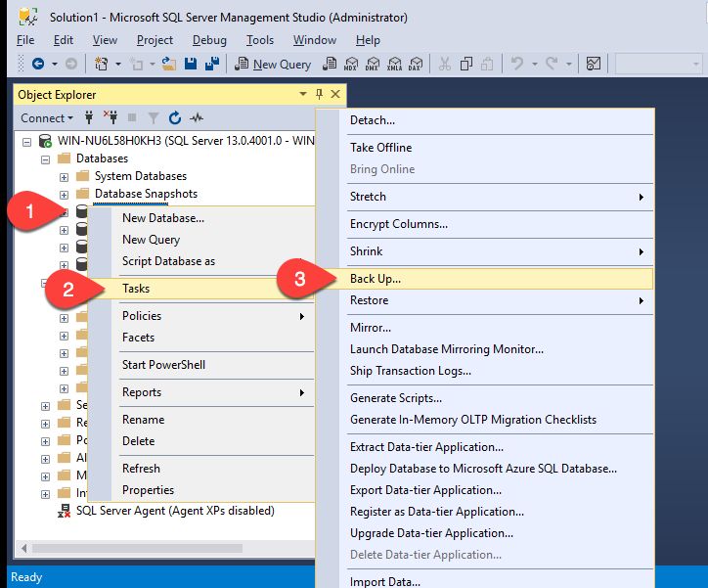Screen dimensions: 708x588
Task: Collapse the WIN-NU6L58H0KH3 server node
Action: click(26, 142)
